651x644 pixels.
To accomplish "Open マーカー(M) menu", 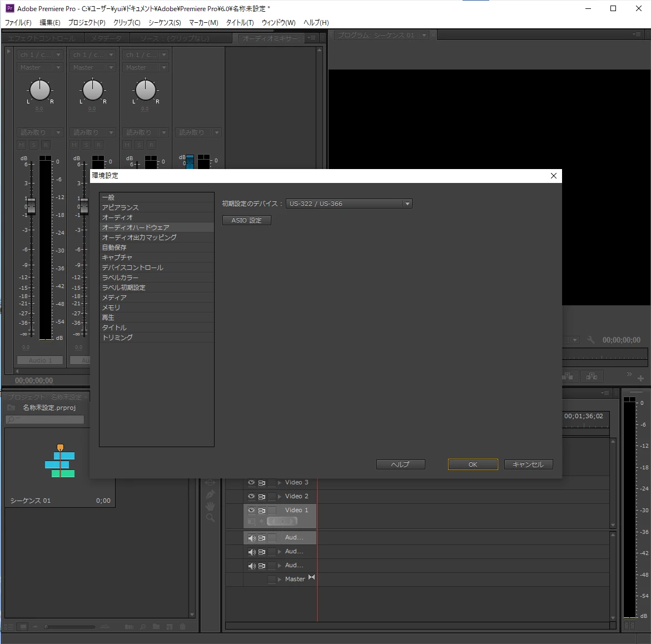I will pyautogui.click(x=203, y=22).
